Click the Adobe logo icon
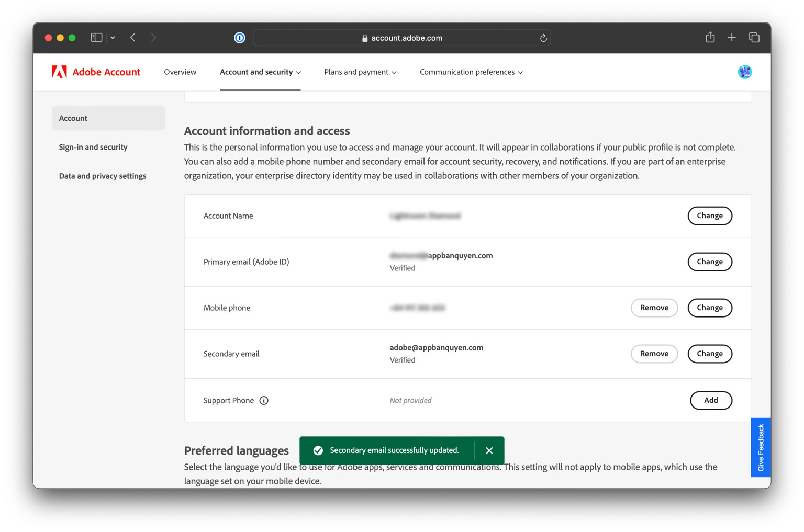This screenshot has width=804, height=532. [59, 72]
